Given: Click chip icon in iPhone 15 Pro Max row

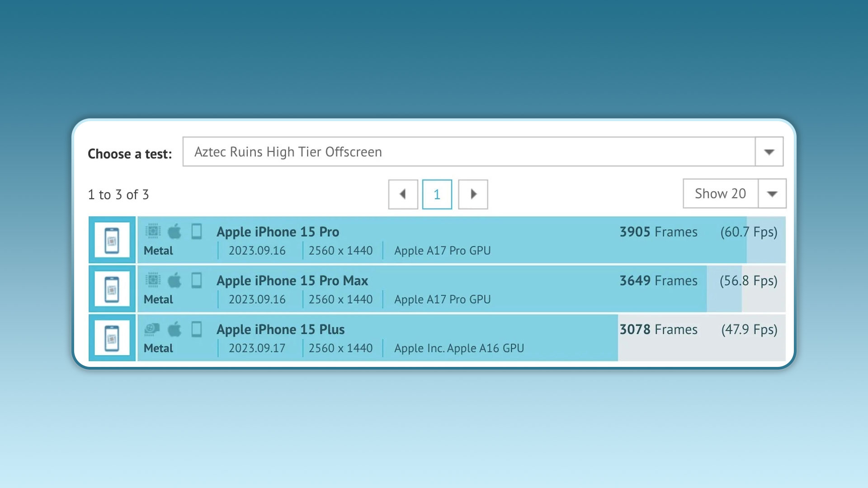Looking at the screenshot, I should (153, 280).
